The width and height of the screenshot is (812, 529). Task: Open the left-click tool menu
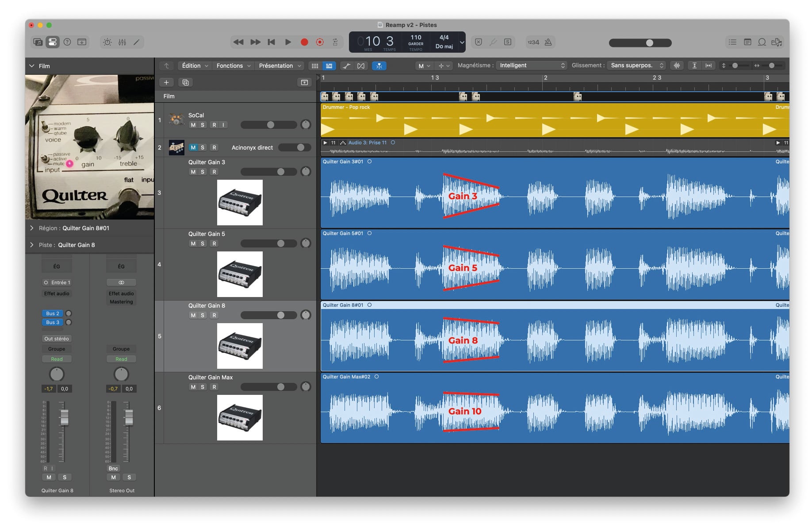tap(424, 66)
